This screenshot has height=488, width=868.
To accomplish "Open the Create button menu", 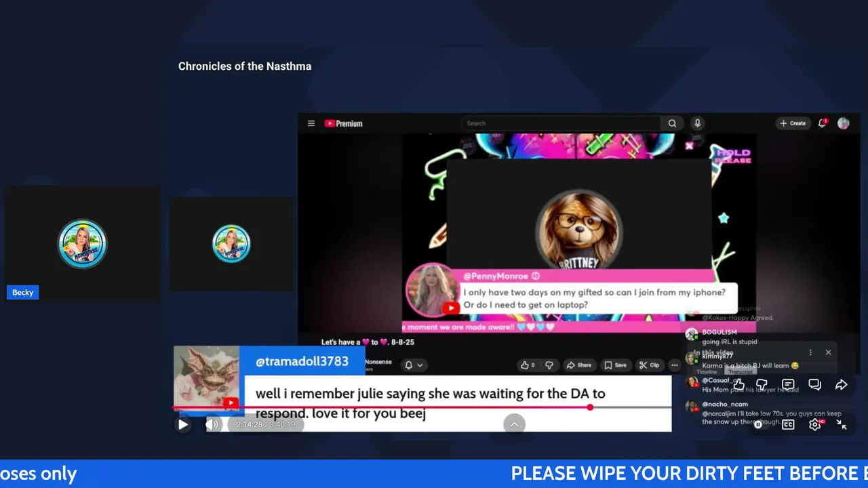I will coord(793,123).
